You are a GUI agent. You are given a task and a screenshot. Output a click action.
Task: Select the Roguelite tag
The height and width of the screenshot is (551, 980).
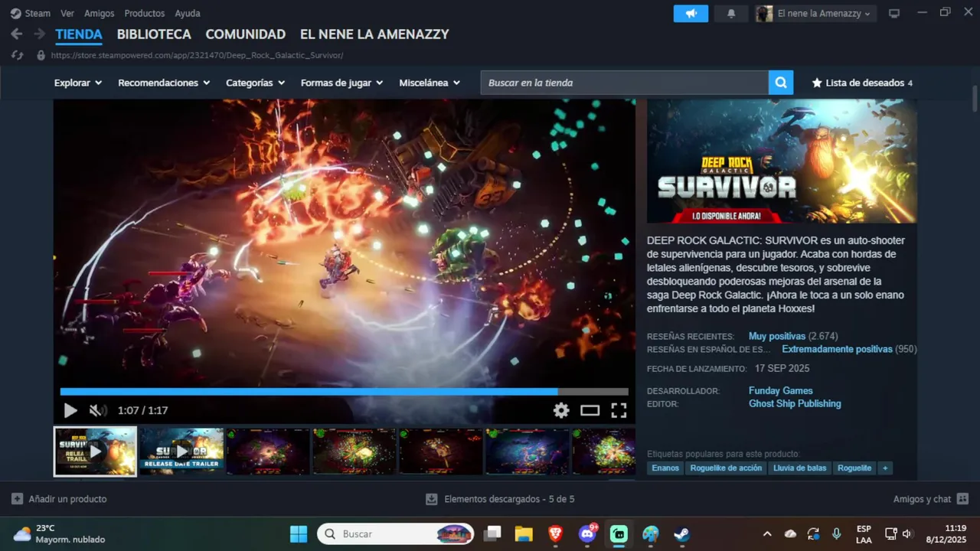[854, 468]
